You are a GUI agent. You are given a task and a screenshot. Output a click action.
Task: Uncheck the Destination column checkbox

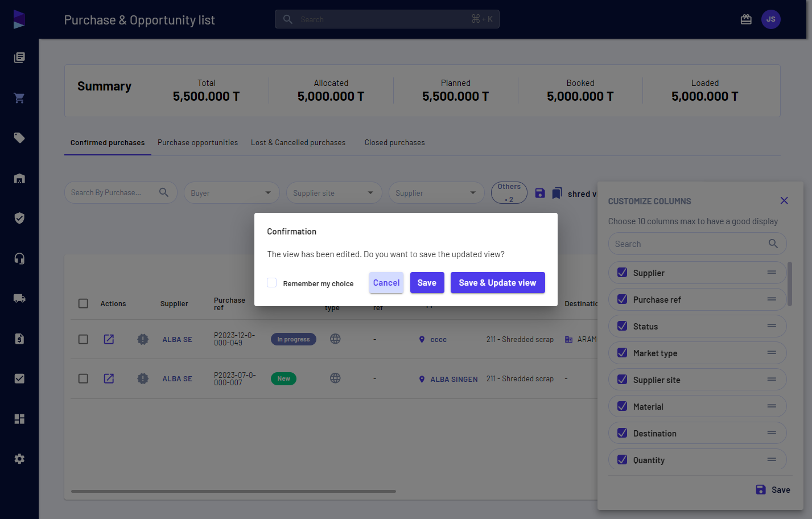[623, 433]
